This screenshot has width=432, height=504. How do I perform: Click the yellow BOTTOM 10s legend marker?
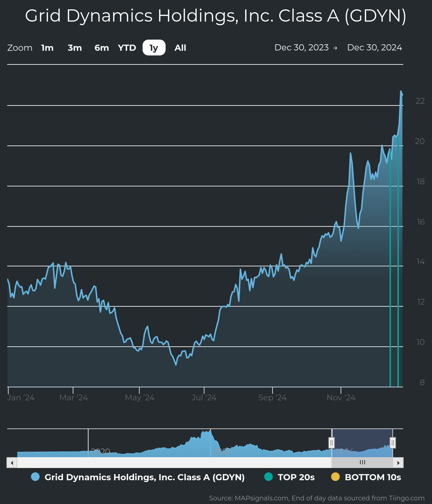click(x=335, y=477)
